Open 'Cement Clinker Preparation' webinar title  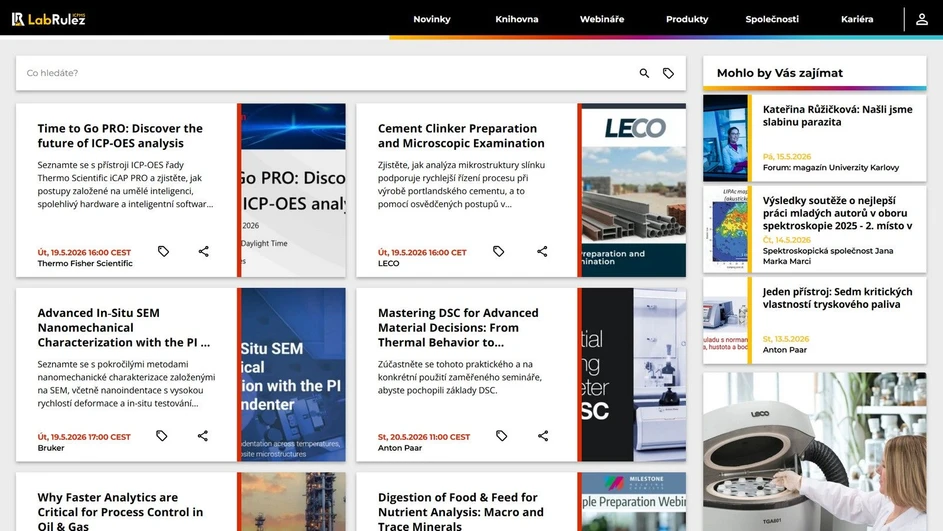click(x=461, y=136)
